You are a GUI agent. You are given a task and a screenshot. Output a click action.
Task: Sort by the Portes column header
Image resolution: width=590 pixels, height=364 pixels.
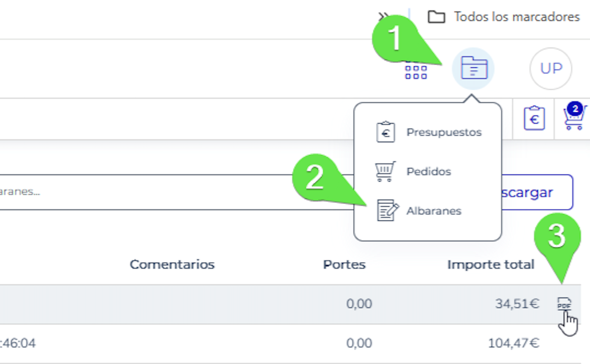(x=344, y=265)
